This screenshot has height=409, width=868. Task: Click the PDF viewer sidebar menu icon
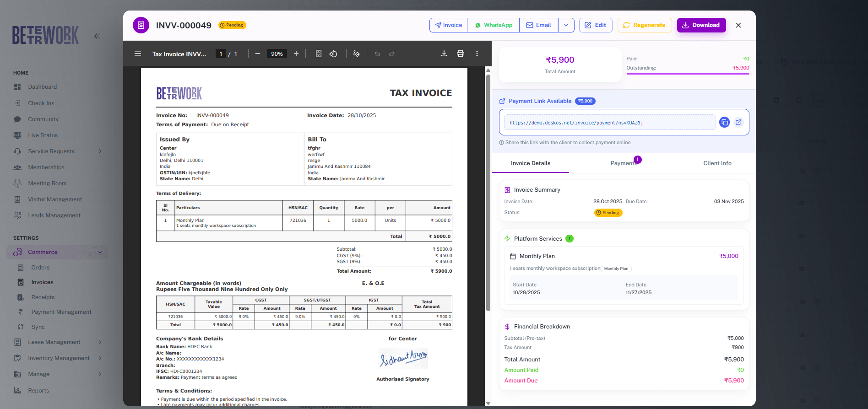click(137, 54)
